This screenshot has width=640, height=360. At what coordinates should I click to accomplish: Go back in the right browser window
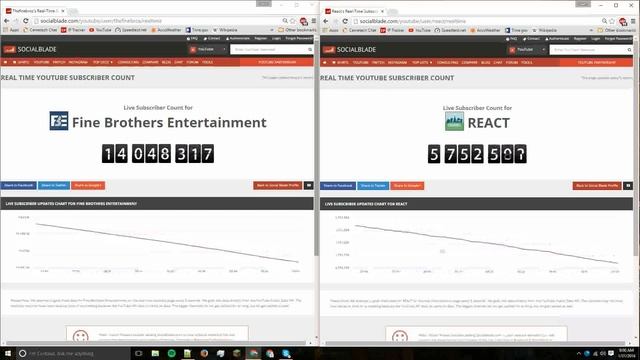click(326, 21)
